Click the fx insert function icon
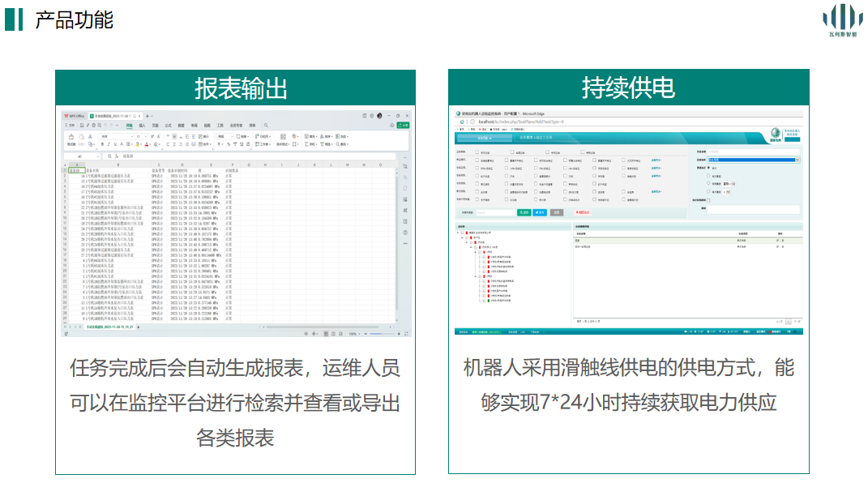 (116, 156)
